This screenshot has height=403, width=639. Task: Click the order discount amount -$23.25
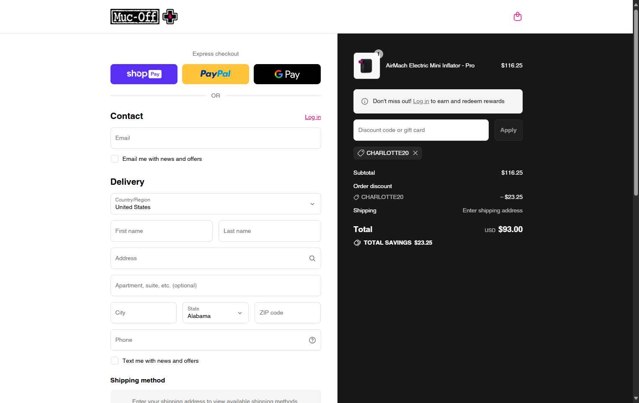tap(511, 197)
